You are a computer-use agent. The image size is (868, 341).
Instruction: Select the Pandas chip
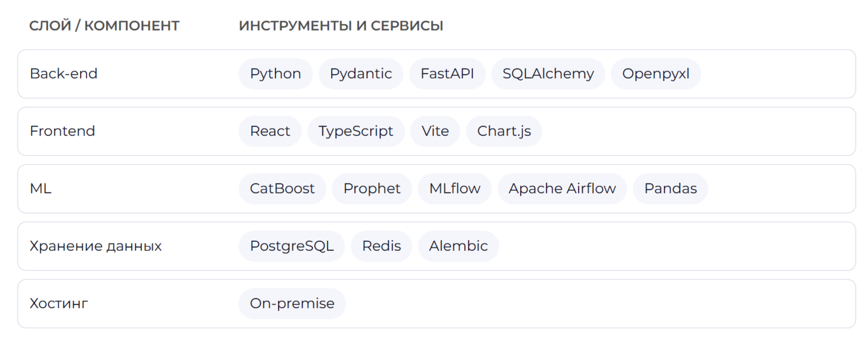click(670, 189)
